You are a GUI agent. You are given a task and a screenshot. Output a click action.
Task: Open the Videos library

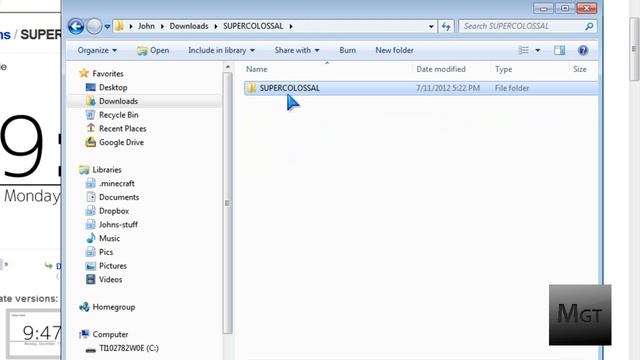tap(110, 280)
